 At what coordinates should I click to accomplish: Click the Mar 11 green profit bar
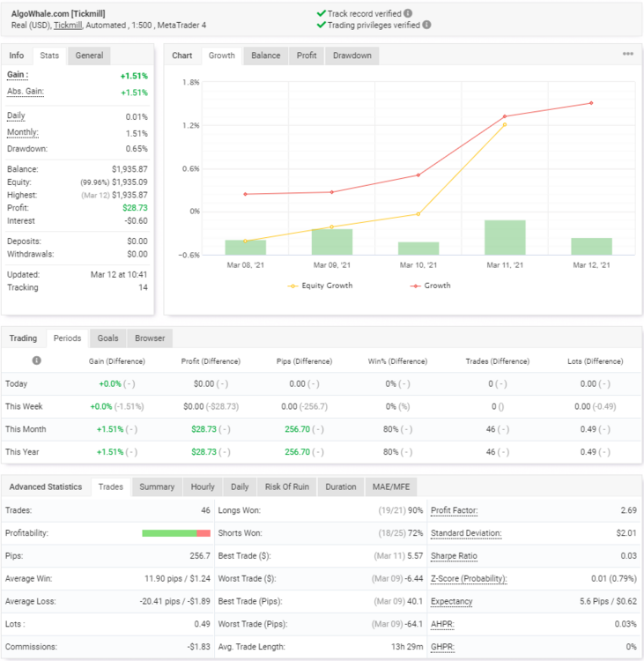point(505,237)
